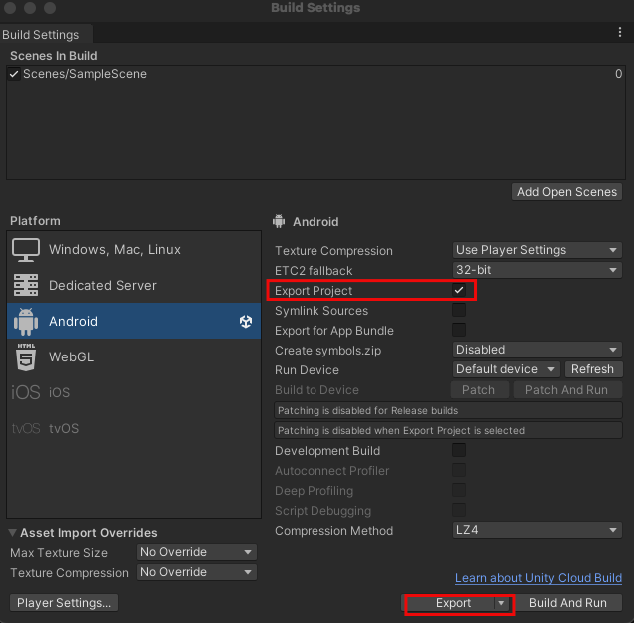Click the Create symbols.zip label
This screenshot has width=634, height=623.
(328, 351)
